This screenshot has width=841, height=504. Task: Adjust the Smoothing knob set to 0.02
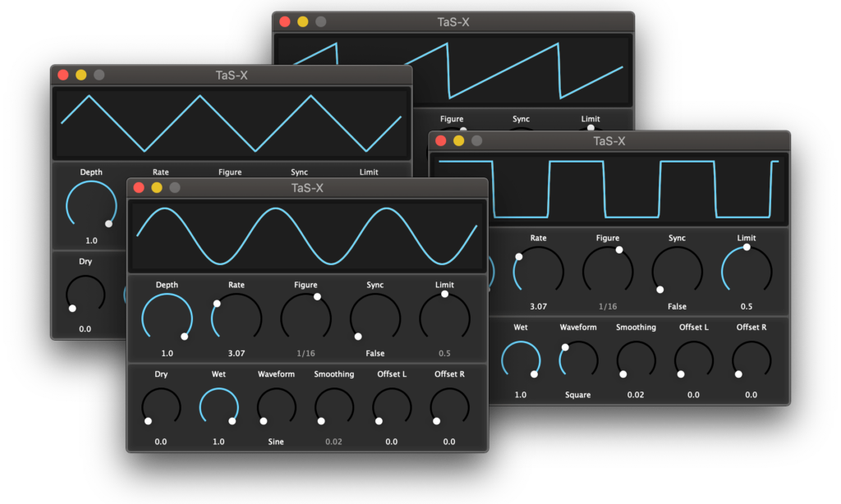click(333, 406)
